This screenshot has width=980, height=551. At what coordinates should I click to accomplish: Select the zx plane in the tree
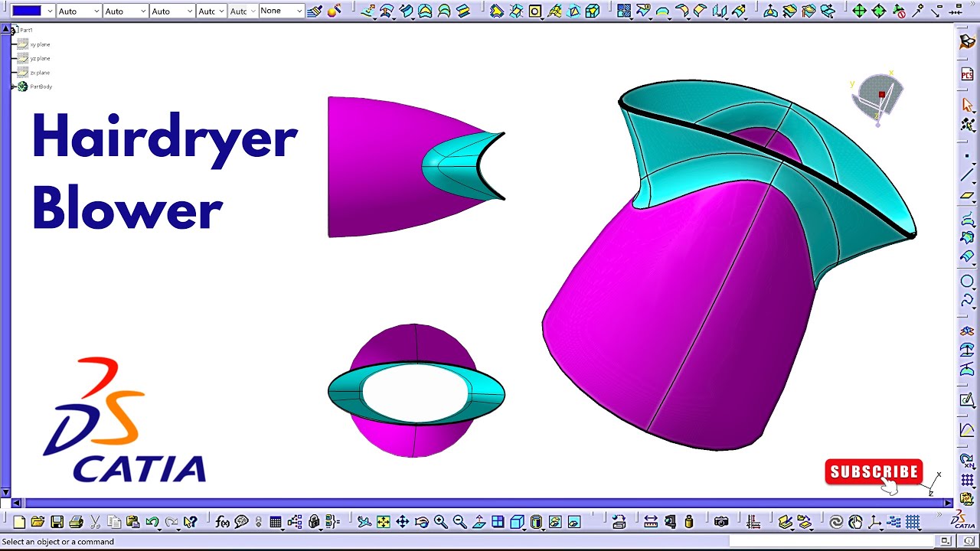click(40, 73)
